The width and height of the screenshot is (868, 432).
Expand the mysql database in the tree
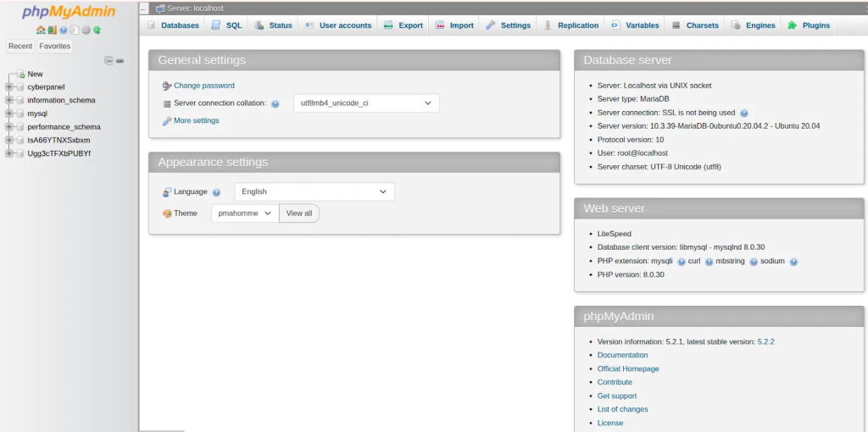pos(9,113)
